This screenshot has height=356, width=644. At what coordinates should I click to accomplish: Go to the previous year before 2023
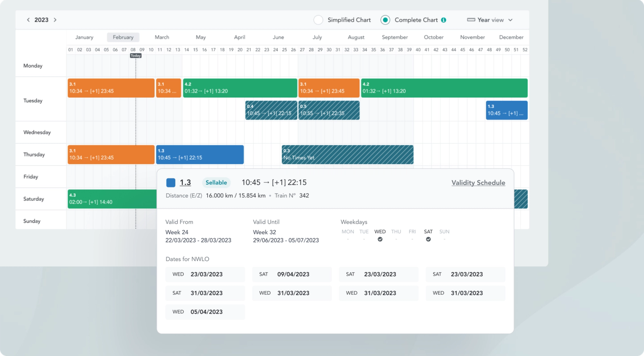pyautogui.click(x=28, y=20)
